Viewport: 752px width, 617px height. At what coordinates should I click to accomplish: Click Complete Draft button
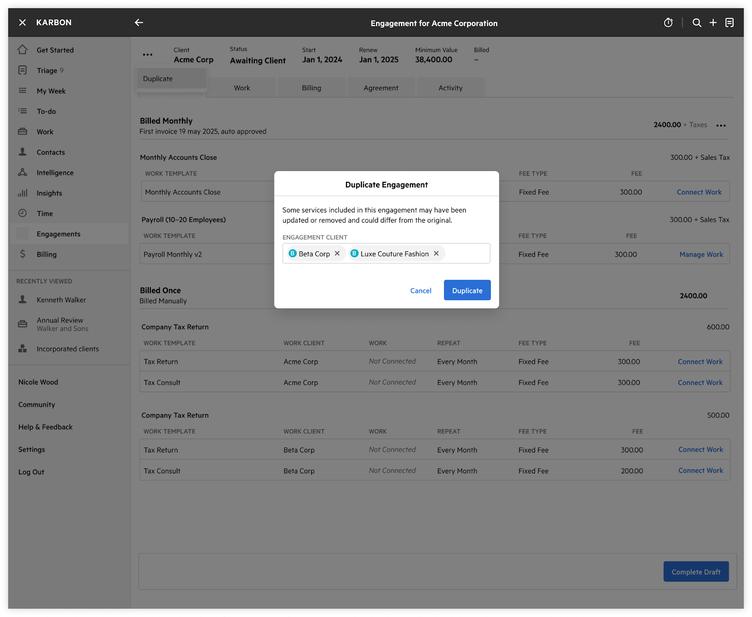click(696, 572)
